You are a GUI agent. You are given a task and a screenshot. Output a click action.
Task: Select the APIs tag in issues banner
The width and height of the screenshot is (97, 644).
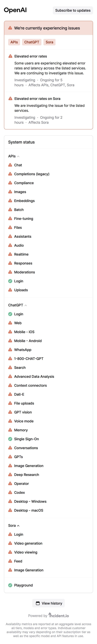(14, 42)
